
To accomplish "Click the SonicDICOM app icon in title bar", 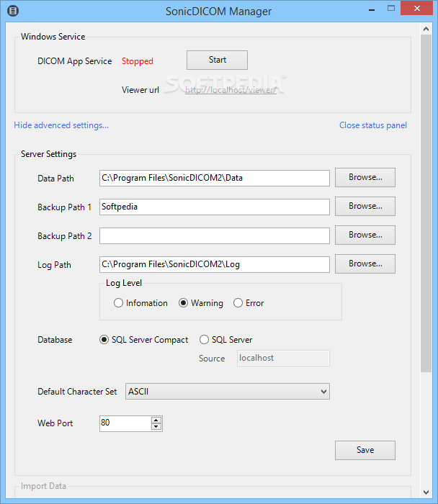I will [13, 11].
